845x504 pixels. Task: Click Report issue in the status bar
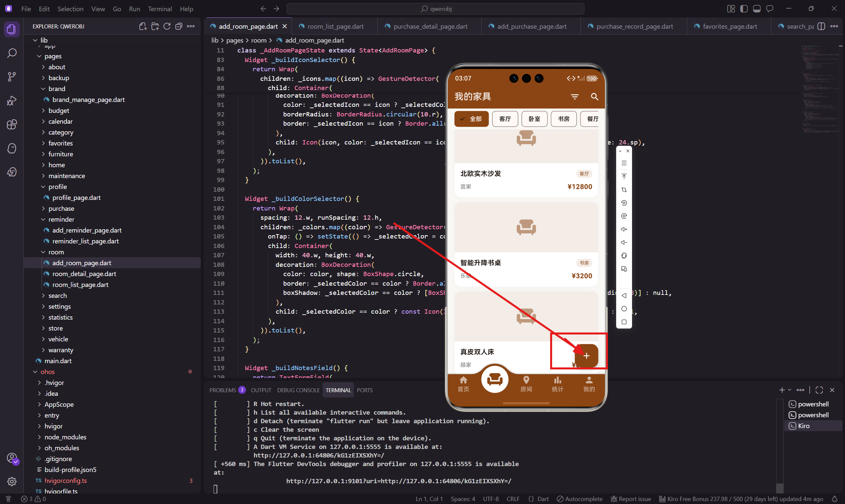(631, 499)
